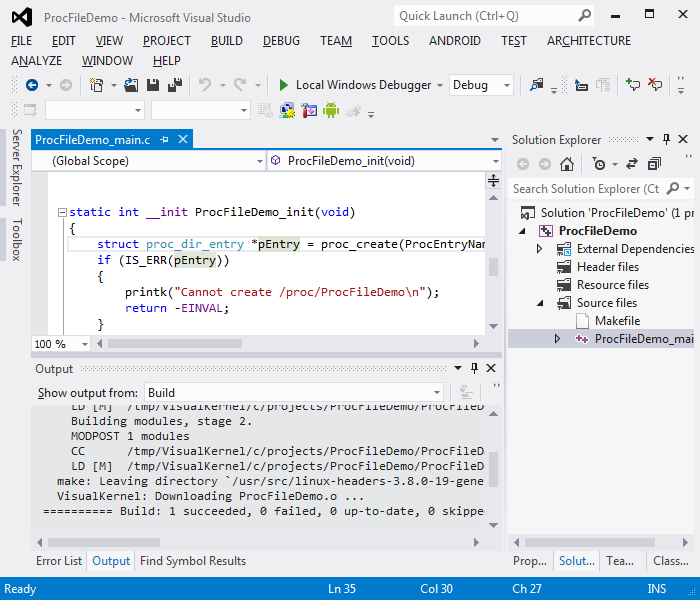Open the Output panel window position dropdown arrow

coord(458,368)
